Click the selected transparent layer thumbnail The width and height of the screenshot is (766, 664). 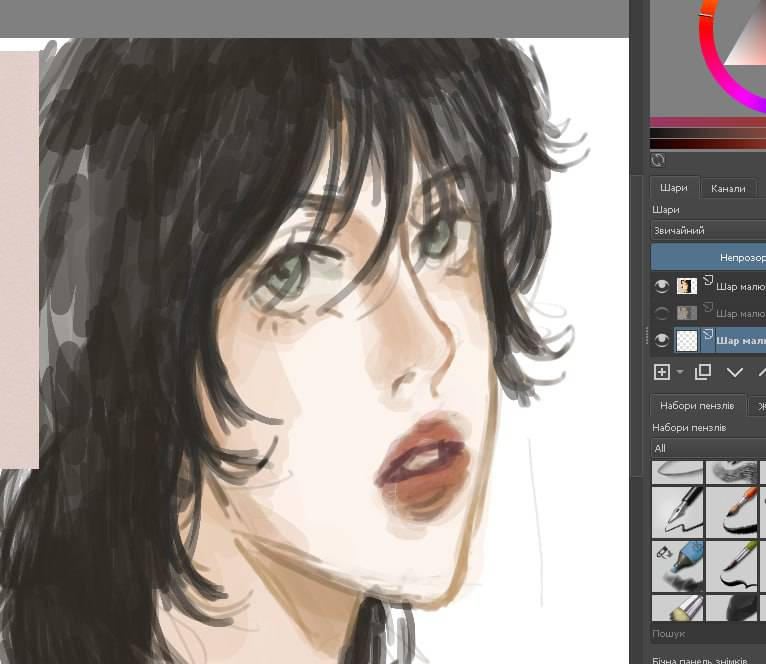686,340
